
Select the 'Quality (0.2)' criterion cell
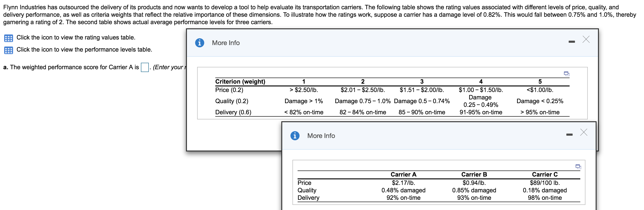pos(232,101)
